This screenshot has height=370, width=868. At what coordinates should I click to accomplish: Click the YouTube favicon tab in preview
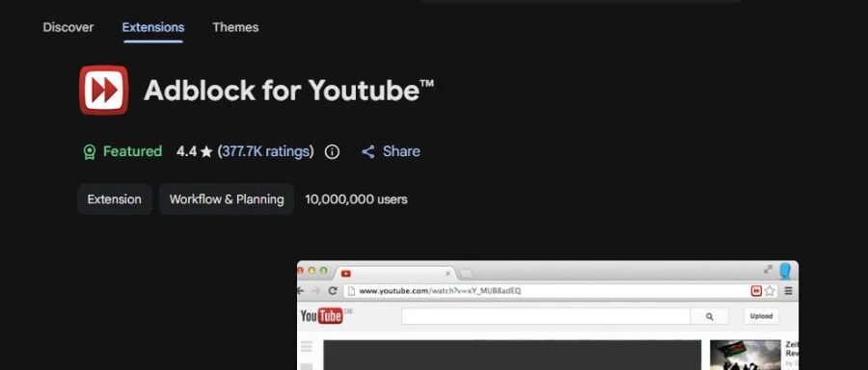coord(346,274)
